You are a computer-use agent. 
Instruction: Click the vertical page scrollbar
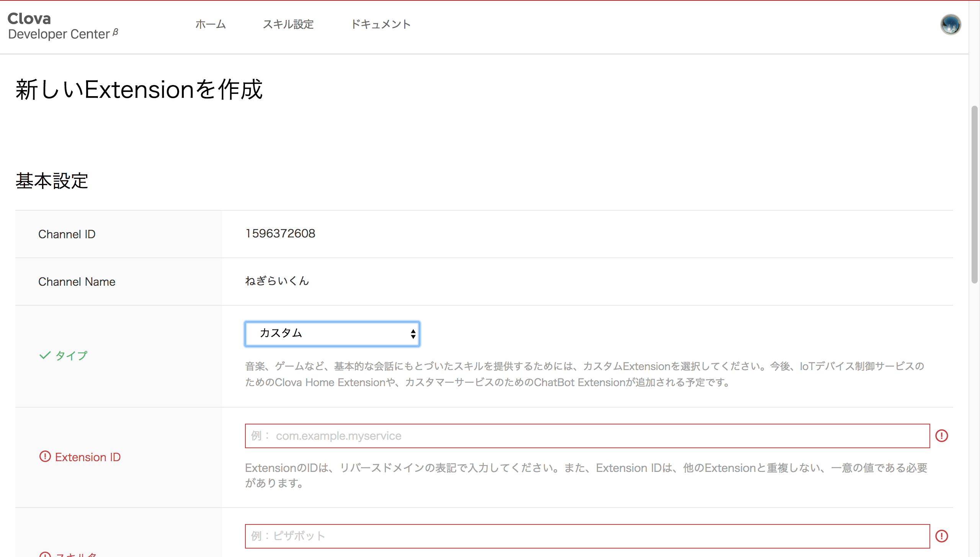click(974, 194)
